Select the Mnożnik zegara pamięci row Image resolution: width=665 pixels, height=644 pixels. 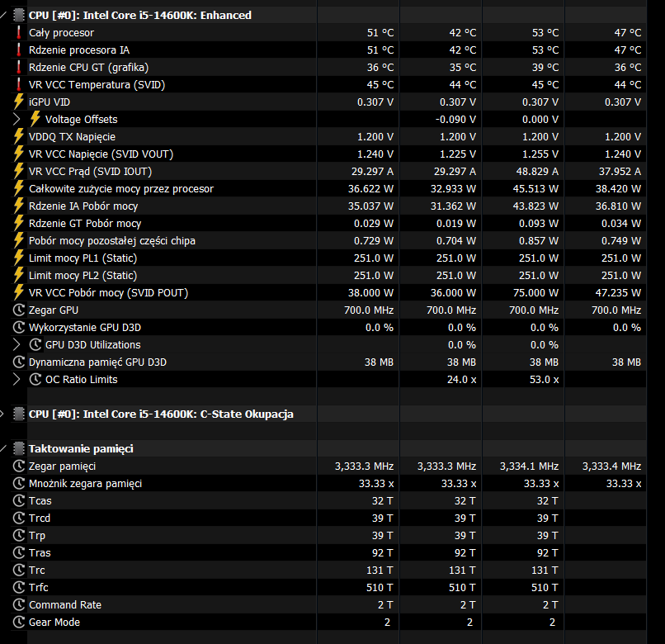tap(85, 484)
